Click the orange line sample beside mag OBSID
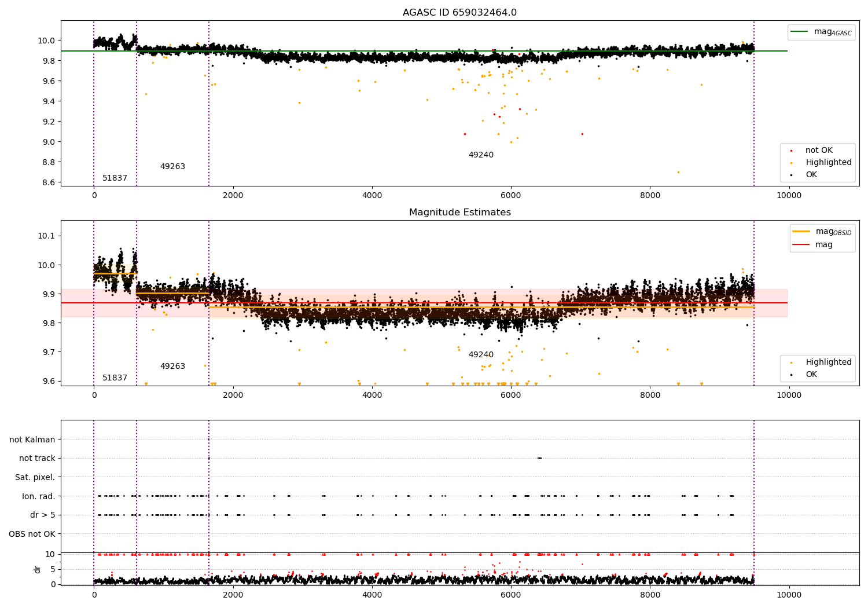The width and height of the screenshot is (868, 608). point(801,231)
